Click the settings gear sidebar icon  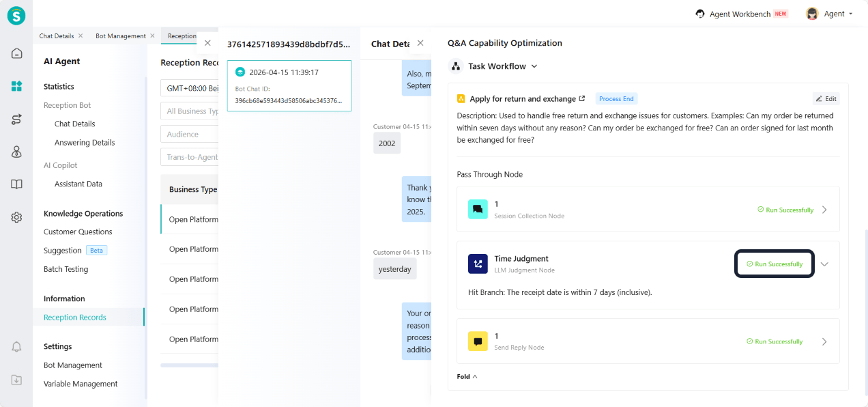pos(16,217)
